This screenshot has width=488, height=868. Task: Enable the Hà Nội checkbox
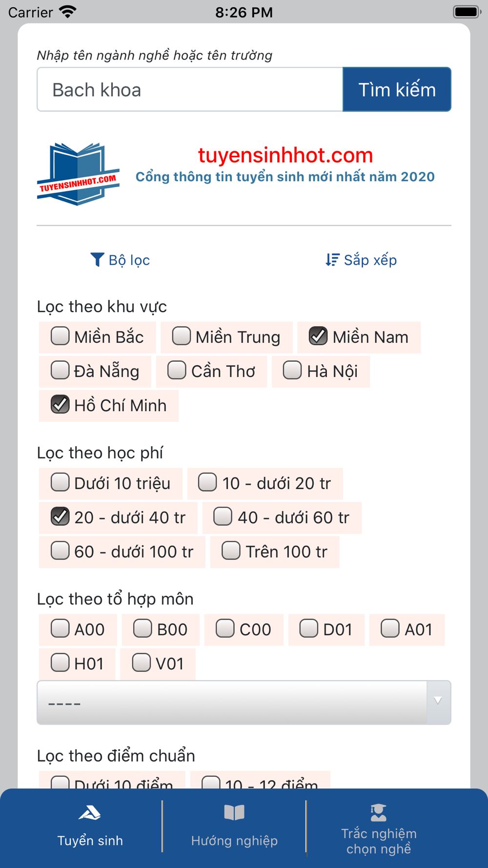[292, 370]
